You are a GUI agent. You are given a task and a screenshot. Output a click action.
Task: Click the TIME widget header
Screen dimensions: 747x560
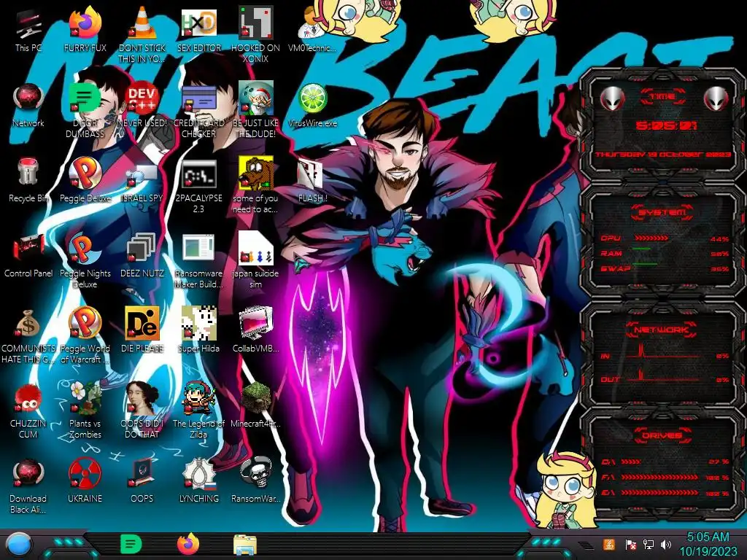[662, 97]
